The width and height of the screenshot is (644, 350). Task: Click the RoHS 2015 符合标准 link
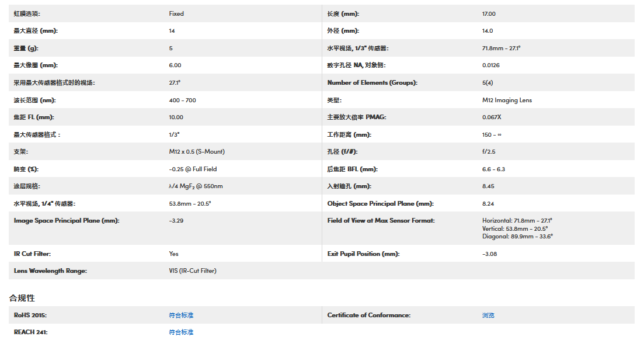(x=181, y=315)
